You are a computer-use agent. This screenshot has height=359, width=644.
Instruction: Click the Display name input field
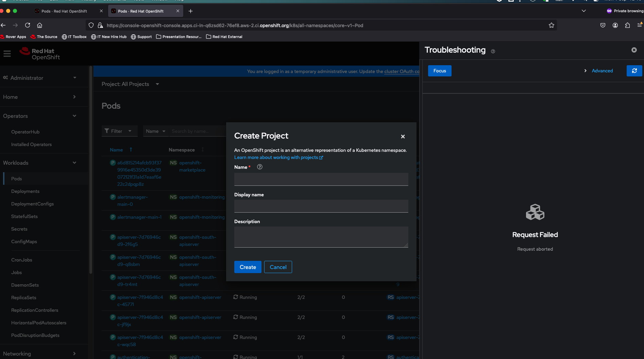pyautogui.click(x=321, y=206)
